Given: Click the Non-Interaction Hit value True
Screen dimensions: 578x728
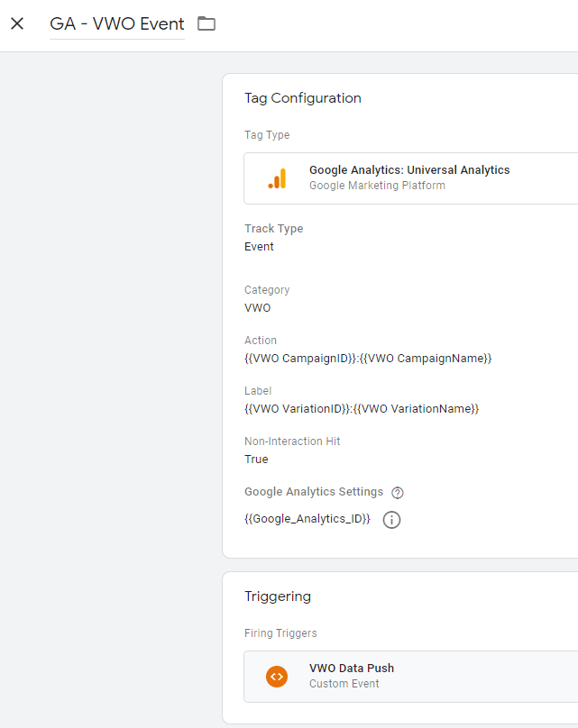Looking at the screenshot, I should tap(256, 460).
